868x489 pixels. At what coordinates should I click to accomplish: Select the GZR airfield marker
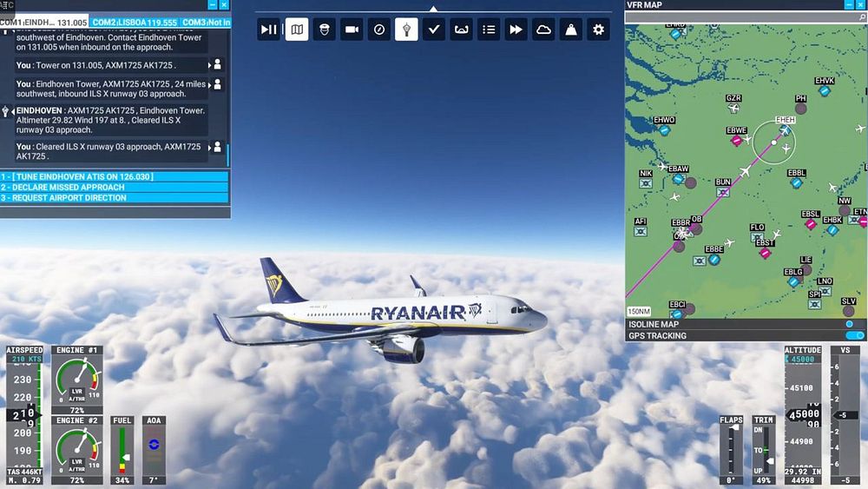733,108
